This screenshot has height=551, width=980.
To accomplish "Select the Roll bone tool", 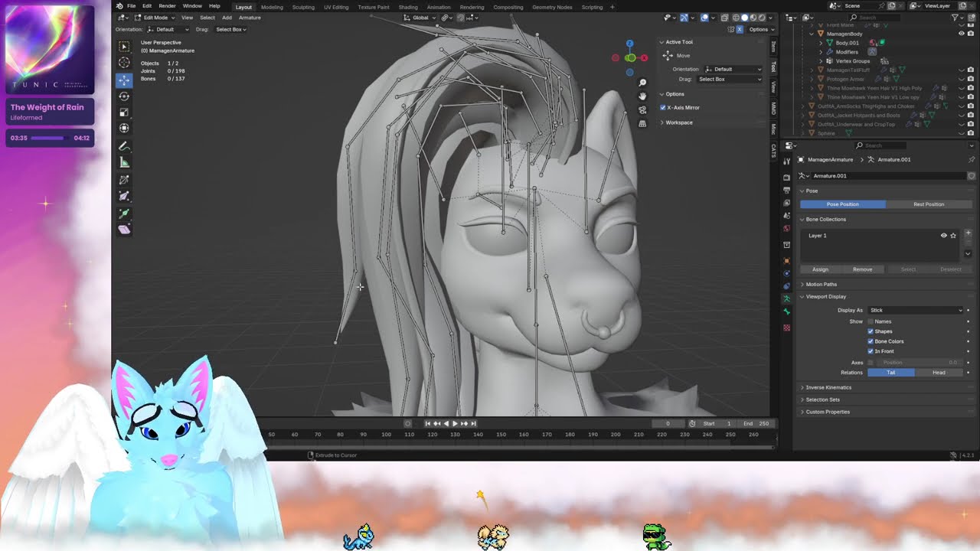I will coord(124,180).
